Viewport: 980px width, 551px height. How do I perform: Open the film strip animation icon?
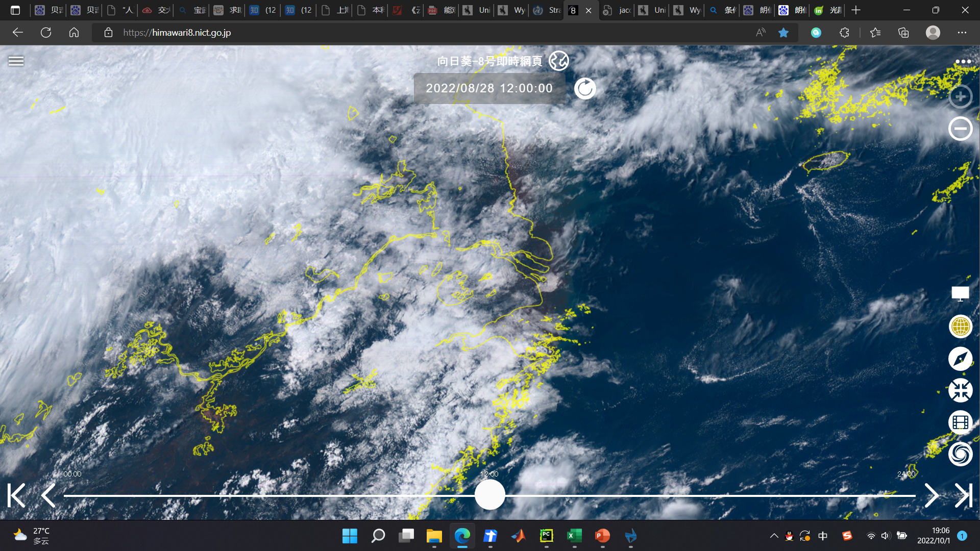[x=960, y=422]
